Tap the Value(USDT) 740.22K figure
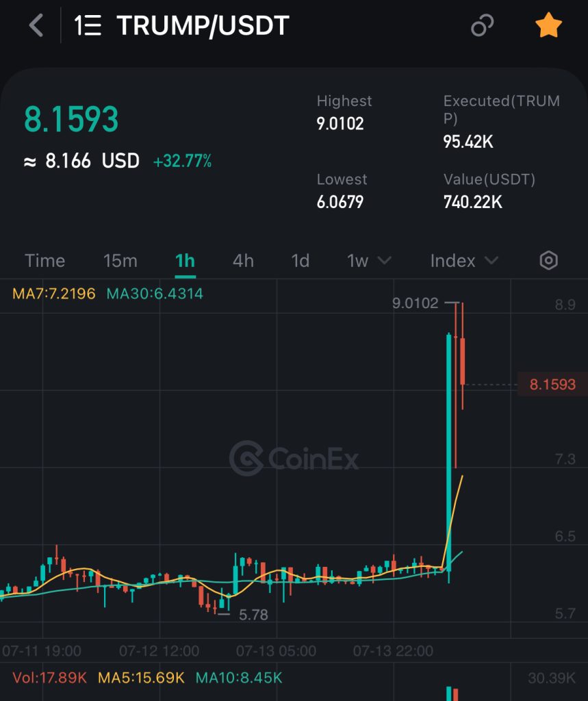Screen dimensions: 588x701 tap(472, 202)
